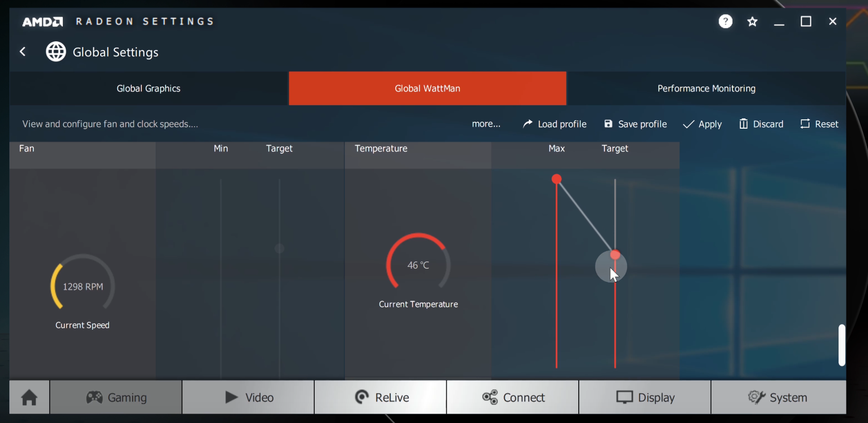
Task: Switch to Performance Monitoring tab
Action: pyautogui.click(x=706, y=88)
